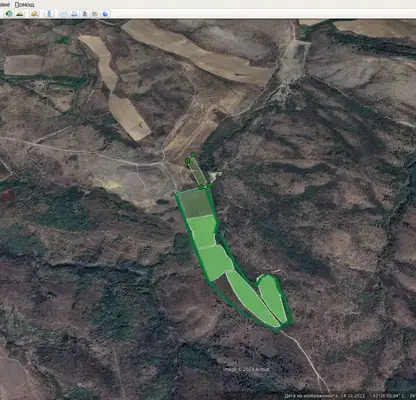This screenshot has width=416, height=400.
Task: Open the cut-off menu left of Помощ
Action: point(5,4)
